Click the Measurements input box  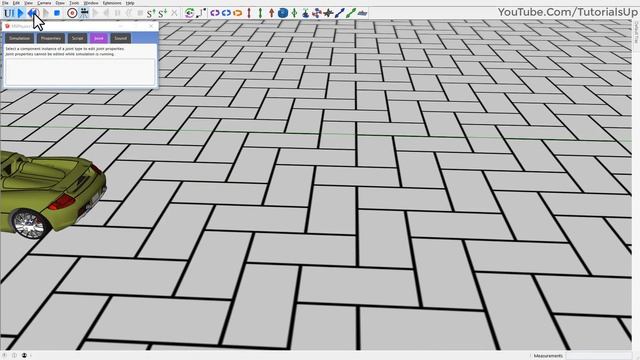pyautogui.click(x=598, y=356)
